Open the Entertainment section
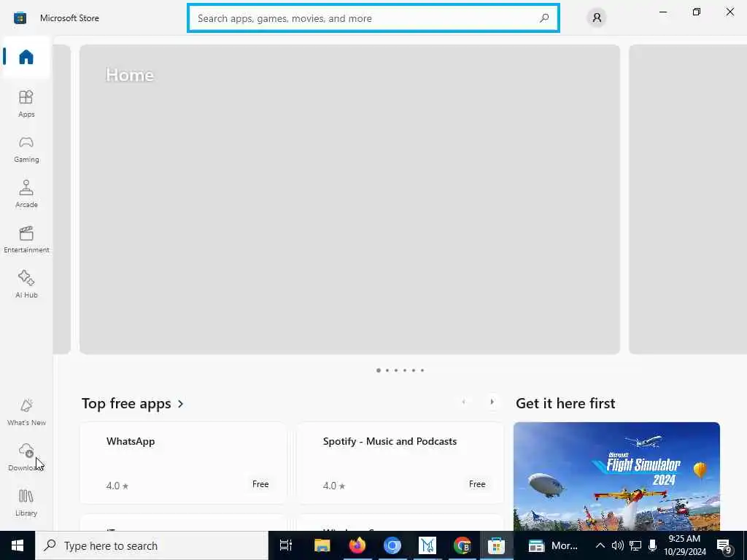The image size is (747, 560). [x=26, y=239]
